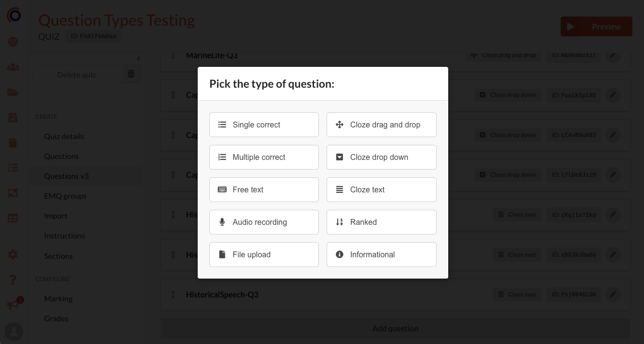Viewport: 644px width, 344px height.
Task: Collapse the sidebar with the chevron arrow
Action: [138, 59]
